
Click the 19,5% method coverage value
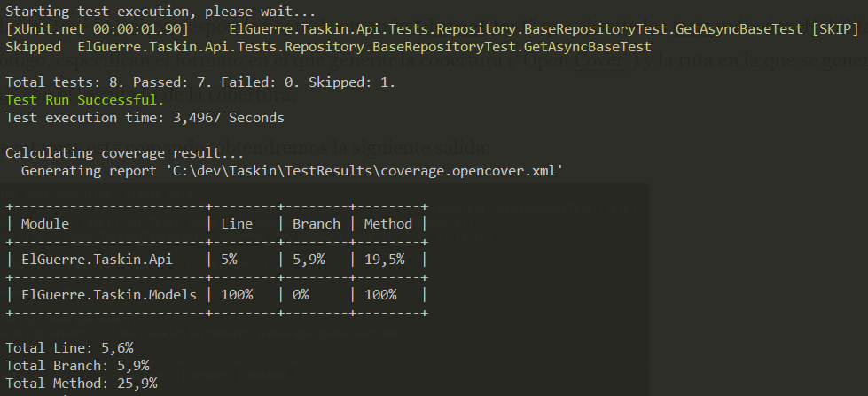pos(384,260)
